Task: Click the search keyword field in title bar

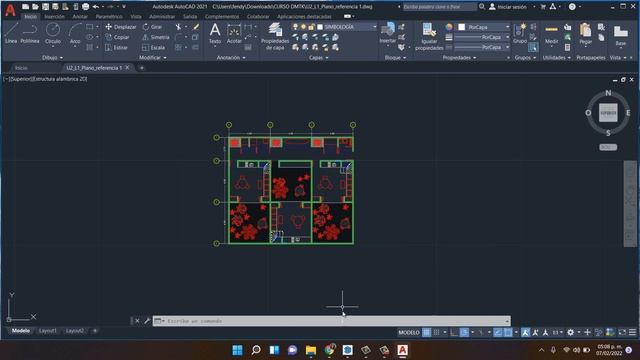Action: [x=439, y=7]
